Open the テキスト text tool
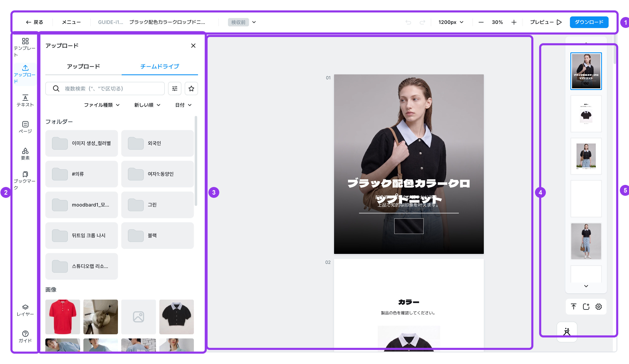 pyautogui.click(x=25, y=101)
